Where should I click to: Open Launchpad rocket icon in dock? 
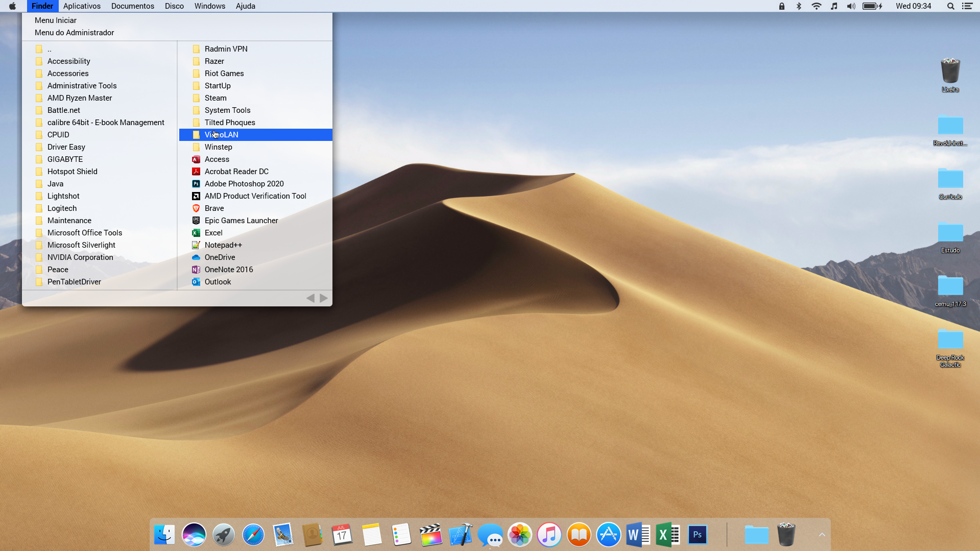[x=224, y=535]
